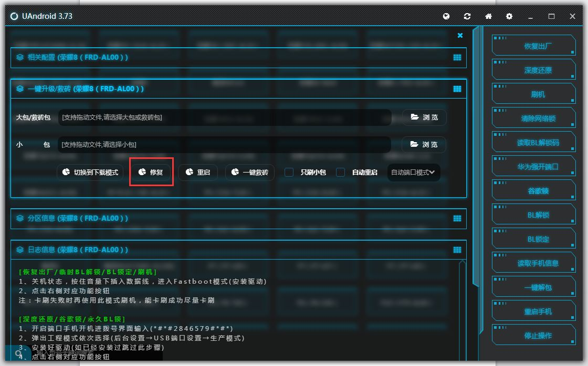Click the 修复 button
The width and height of the screenshot is (588, 366).
tap(151, 173)
